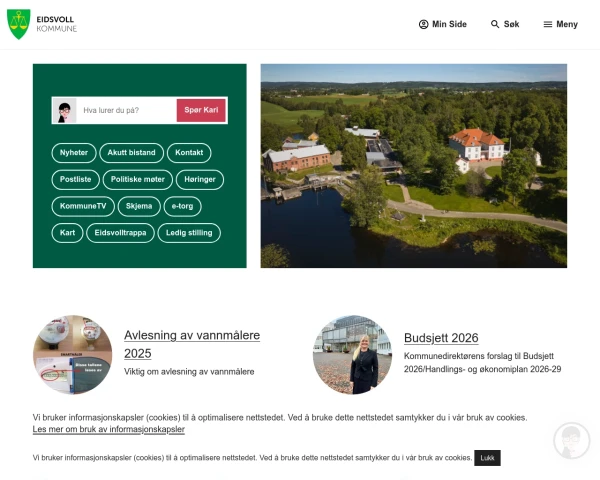
Task: Go to Akutt bistand
Action: tap(132, 153)
